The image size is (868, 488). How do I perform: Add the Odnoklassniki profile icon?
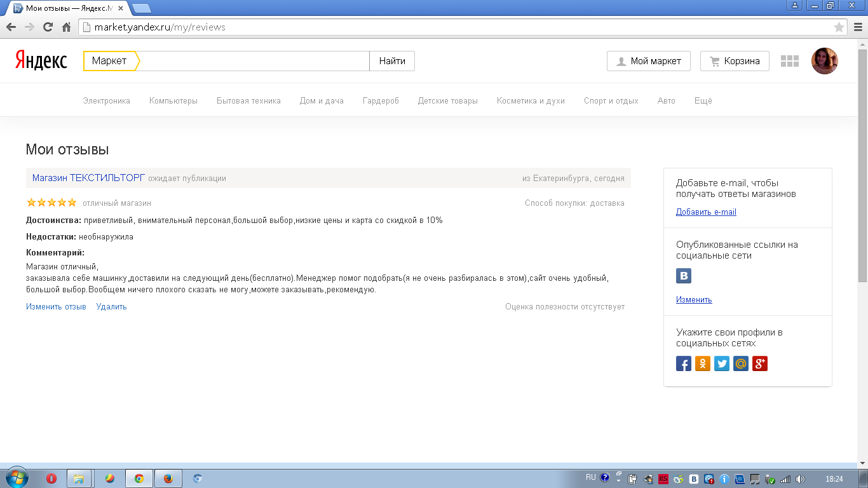coord(703,363)
